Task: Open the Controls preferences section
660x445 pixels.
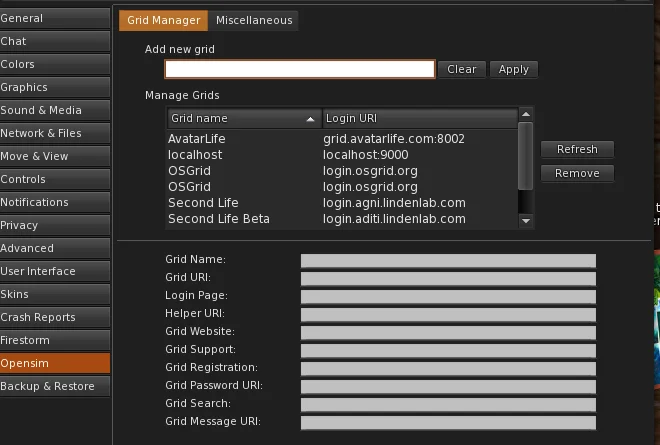Action: pyautogui.click(x=55, y=179)
